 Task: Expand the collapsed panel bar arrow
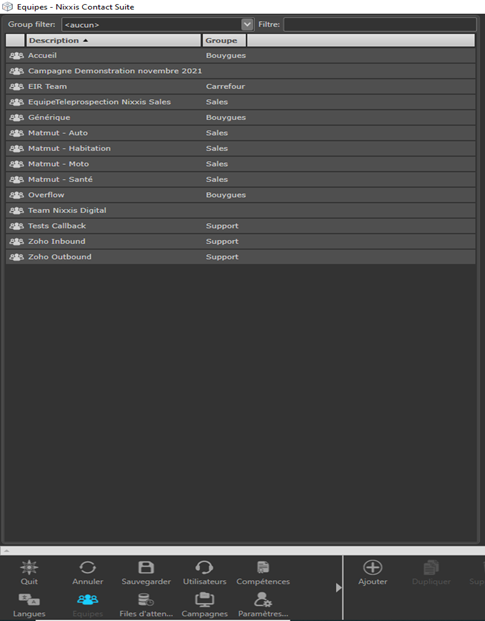7,551
